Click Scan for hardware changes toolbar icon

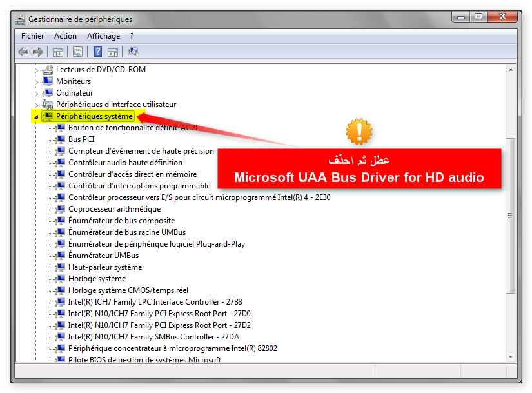point(133,52)
